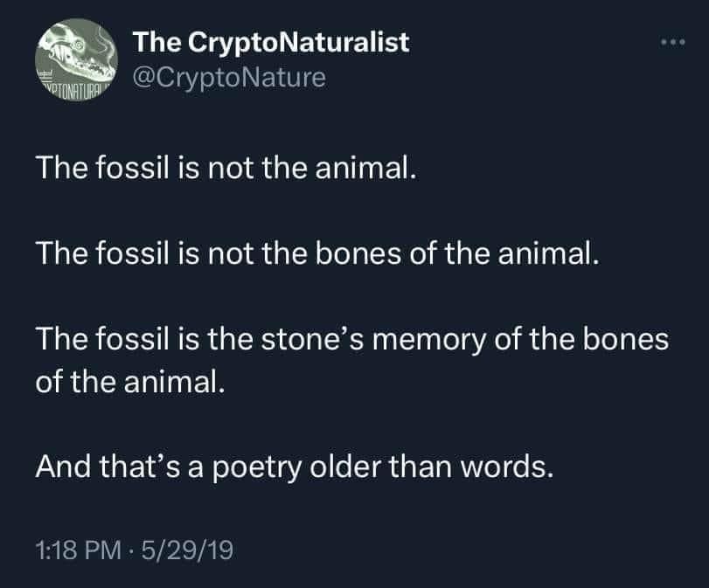This screenshot has height=588, width=709.
Task: Click the CRYPTONATURALIST banner text in avatar
Action: [x=77, y=90]
